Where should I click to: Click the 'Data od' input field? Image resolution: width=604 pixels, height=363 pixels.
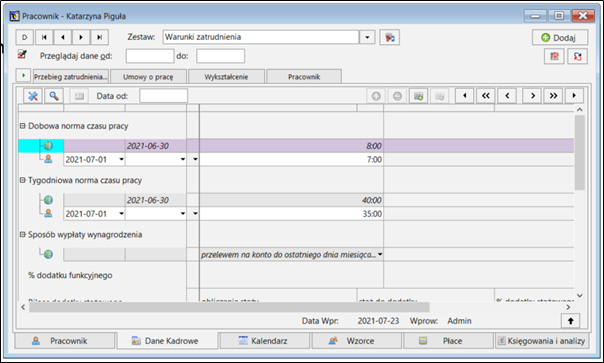[x=164, y=96]
